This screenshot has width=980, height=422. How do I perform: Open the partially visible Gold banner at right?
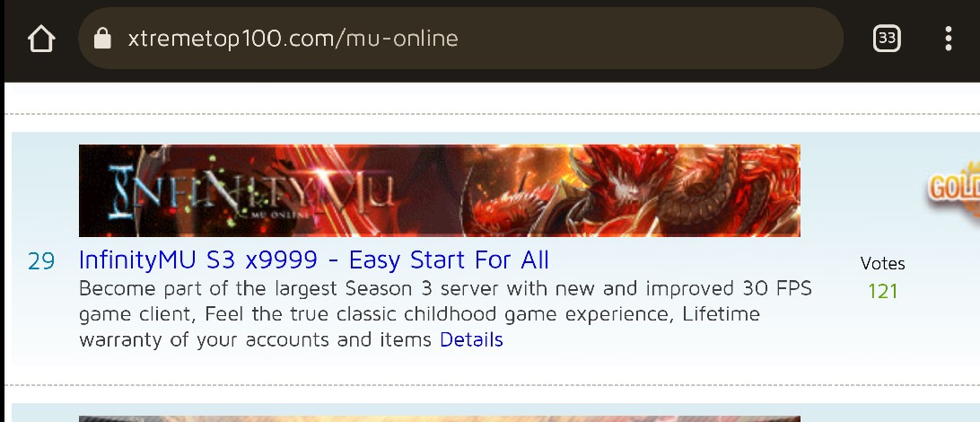tap(953, 189)
